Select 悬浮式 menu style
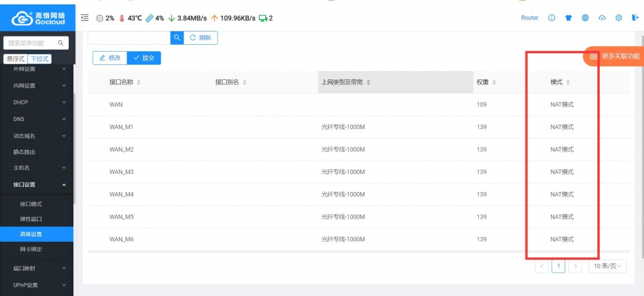Screen dimensions: 644x296 (16, 59)
